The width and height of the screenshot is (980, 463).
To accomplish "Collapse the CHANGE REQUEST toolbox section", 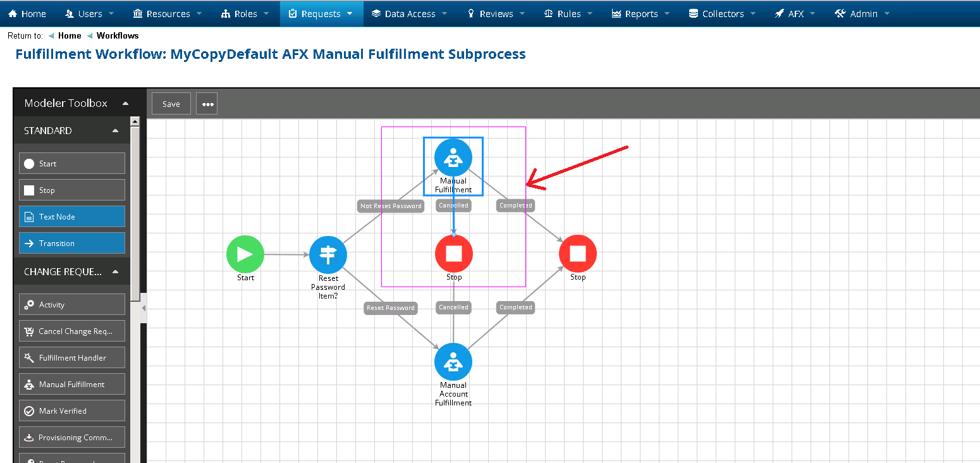I will pyautogui.click(x=115, y=272).
